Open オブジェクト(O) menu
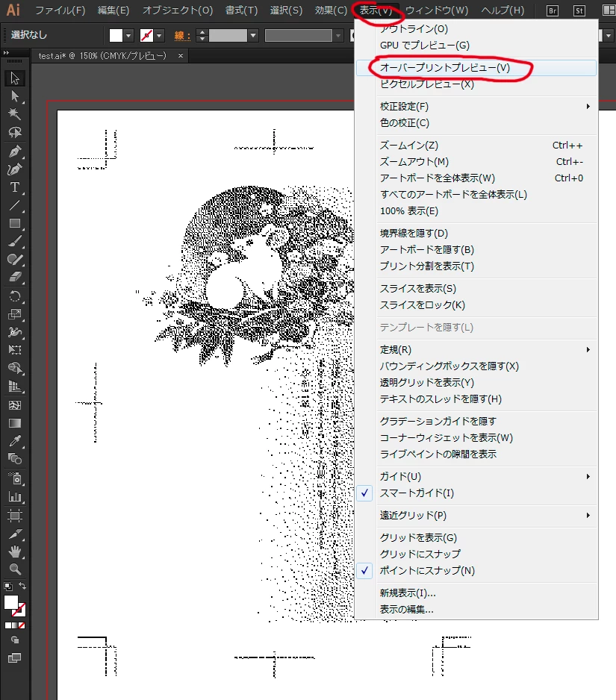Viewport: 616px width, 700px height. (x=178, y=10)
